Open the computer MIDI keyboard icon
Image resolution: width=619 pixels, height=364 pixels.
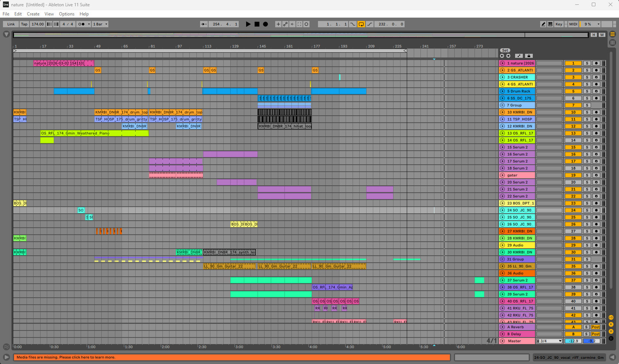tap(550, 24)
